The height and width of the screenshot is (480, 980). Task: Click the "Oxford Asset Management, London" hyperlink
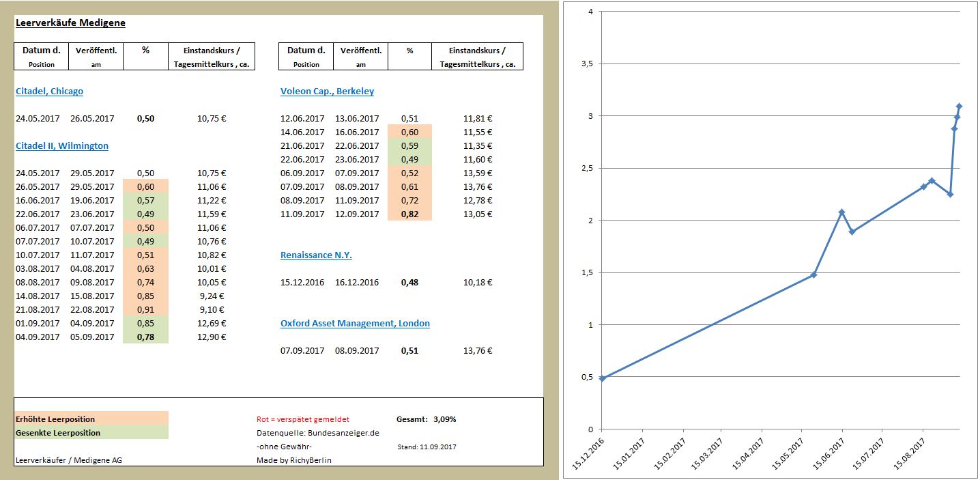[x=355, y=323]
